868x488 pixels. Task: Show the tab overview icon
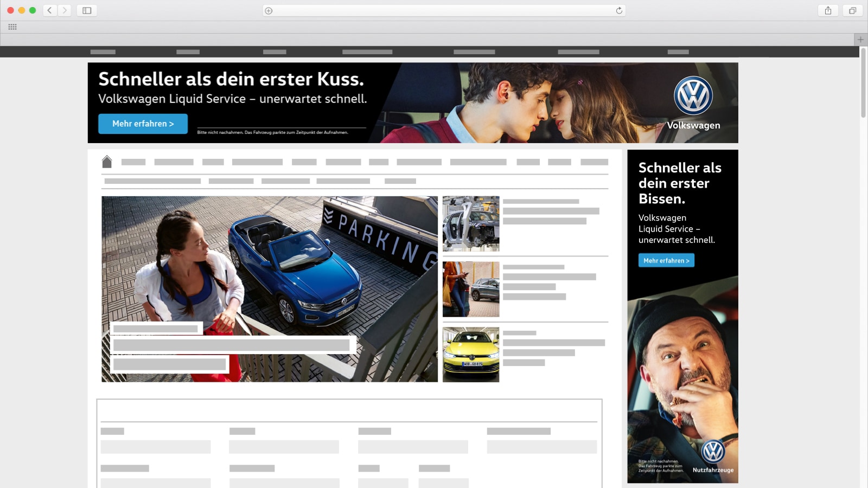[x=852, y=10]
